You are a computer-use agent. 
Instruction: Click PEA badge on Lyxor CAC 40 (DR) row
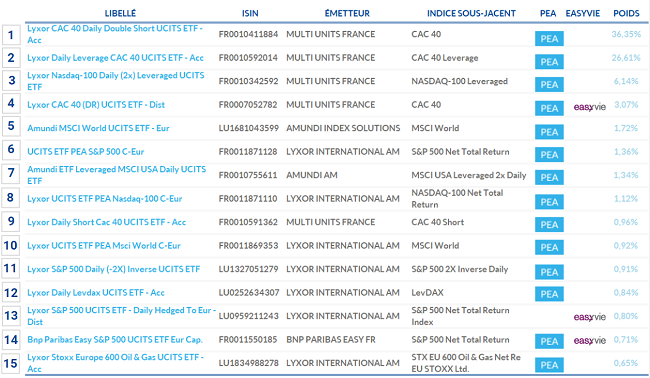[549, 108]
